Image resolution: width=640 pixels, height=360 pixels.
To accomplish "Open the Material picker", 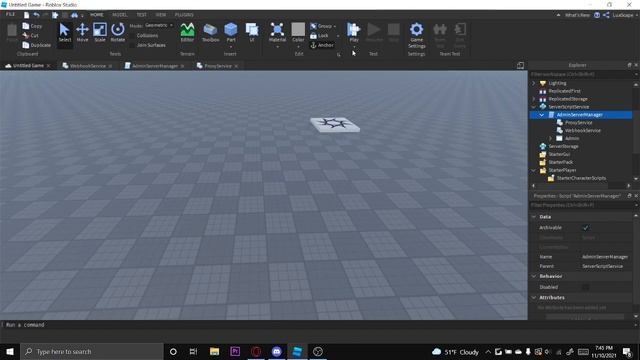I will [277, 32].
